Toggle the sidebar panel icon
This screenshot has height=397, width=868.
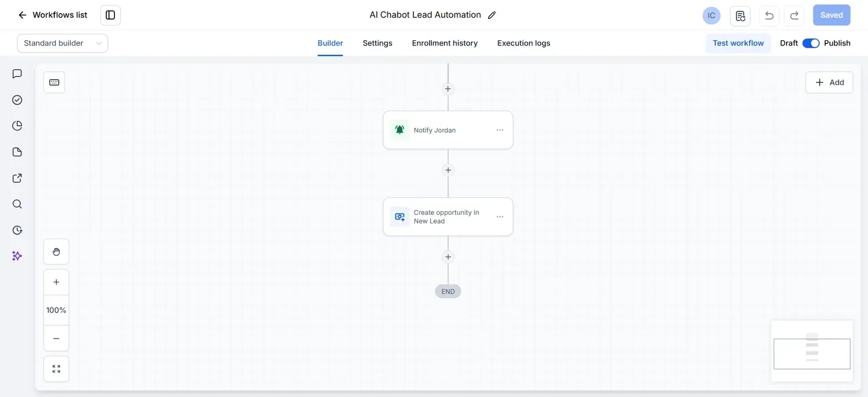click(111, 15)
